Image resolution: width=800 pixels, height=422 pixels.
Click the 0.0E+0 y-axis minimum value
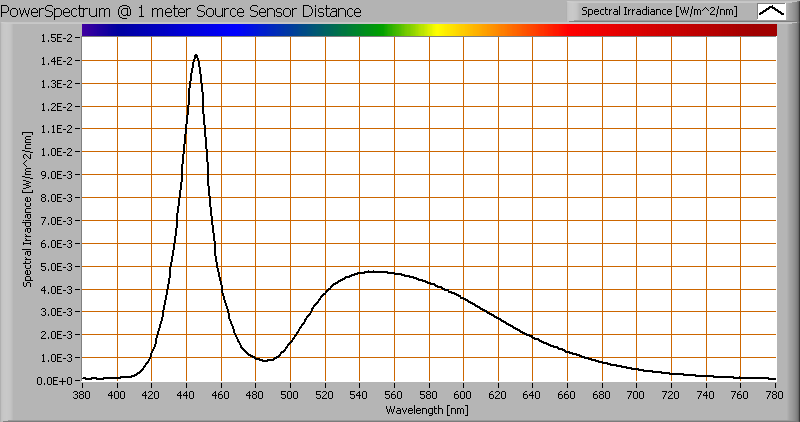click(x=58, y=381)
